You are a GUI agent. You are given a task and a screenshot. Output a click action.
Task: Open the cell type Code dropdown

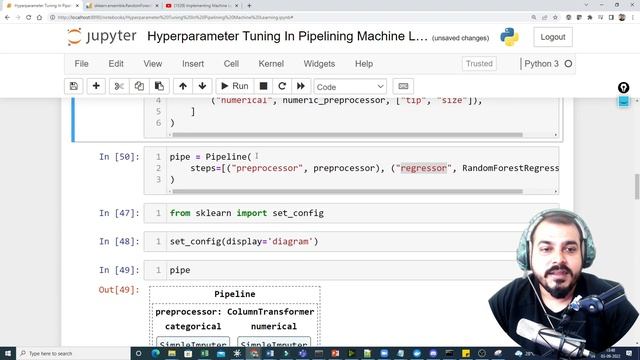pos(350,87)
